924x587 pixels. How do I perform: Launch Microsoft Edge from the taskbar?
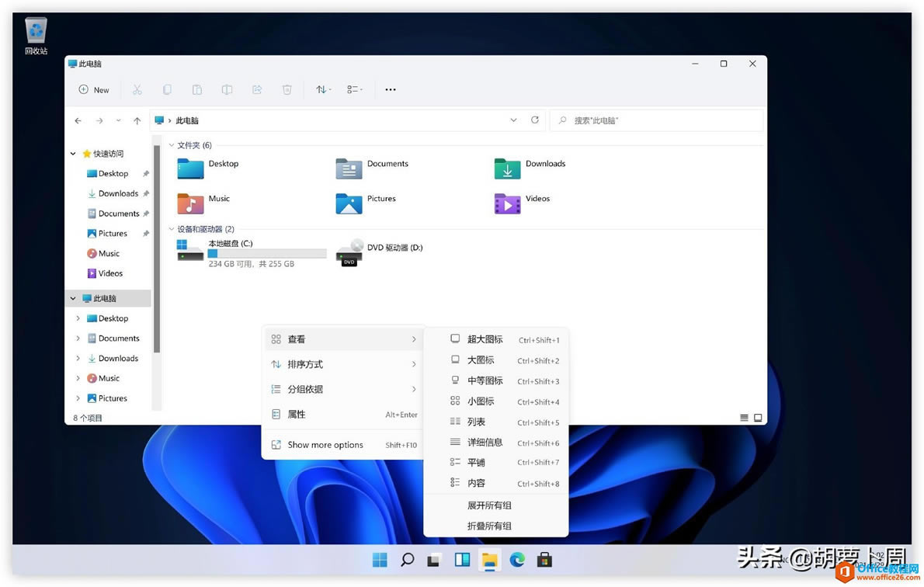pyautogui.click(x=517, y=560)
